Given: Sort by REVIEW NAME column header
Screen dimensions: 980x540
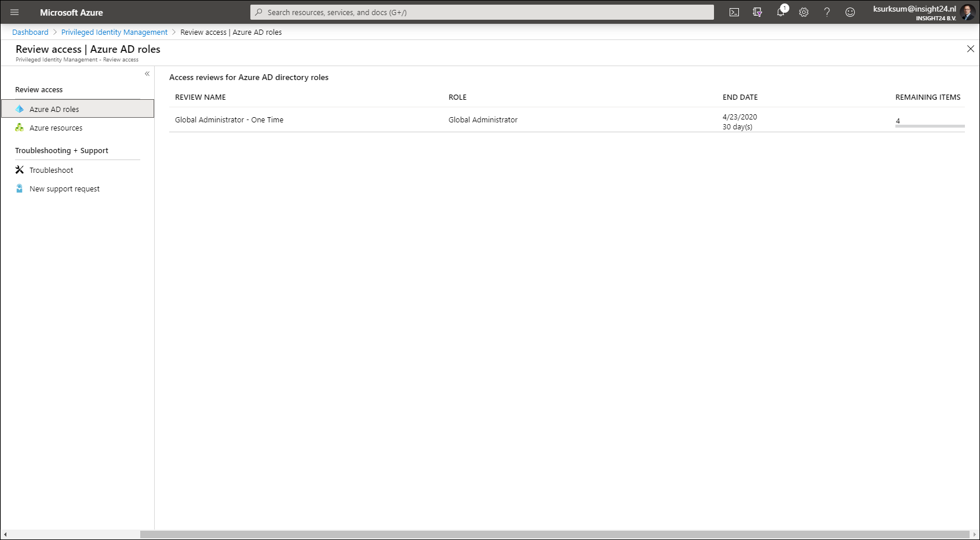Looking at the screenshot, I should click(201, 97).
